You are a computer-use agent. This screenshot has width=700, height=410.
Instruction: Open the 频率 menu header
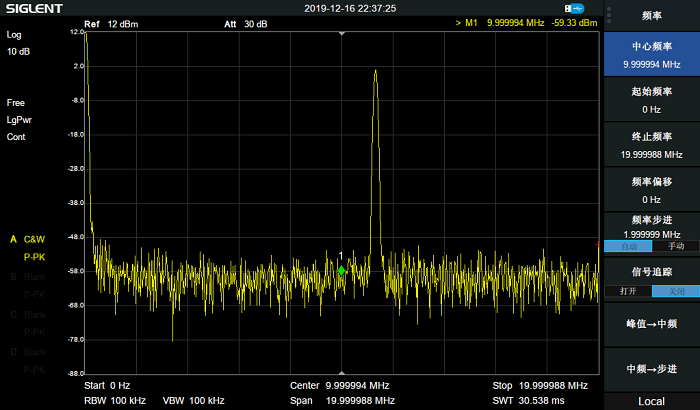(x=652, y=16)
